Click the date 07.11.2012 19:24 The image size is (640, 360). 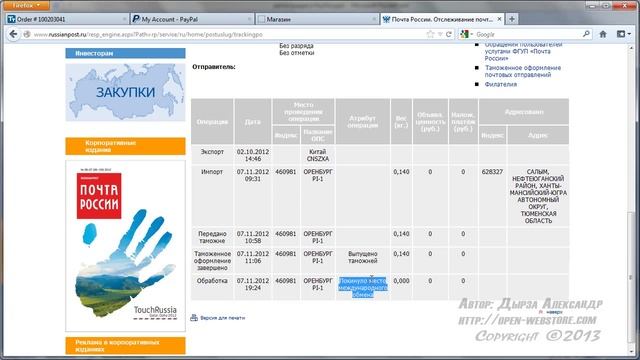tap(253, 284)
